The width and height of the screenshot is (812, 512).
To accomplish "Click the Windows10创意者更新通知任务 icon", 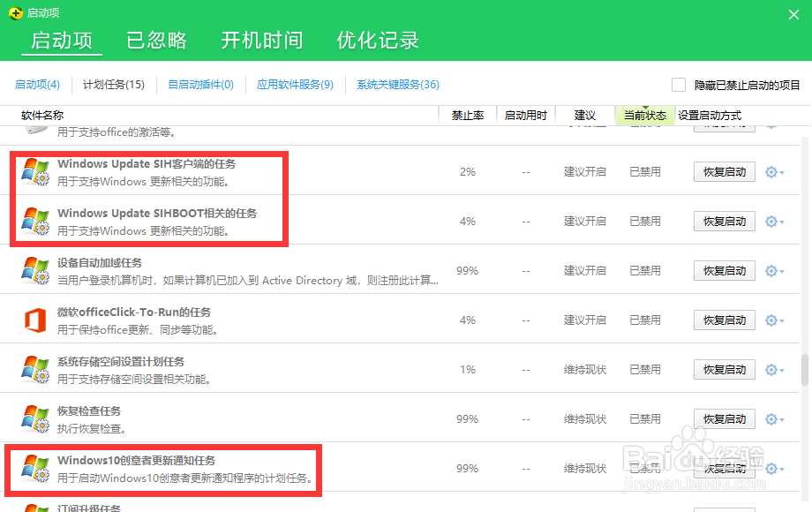I will 35,469.
